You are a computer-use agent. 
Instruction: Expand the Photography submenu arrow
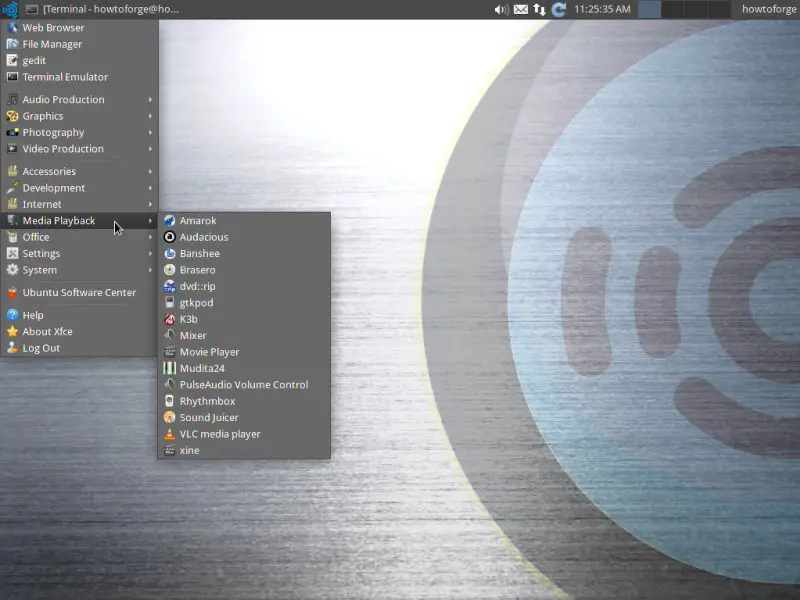pyautogui.click(x=150, y=133)
